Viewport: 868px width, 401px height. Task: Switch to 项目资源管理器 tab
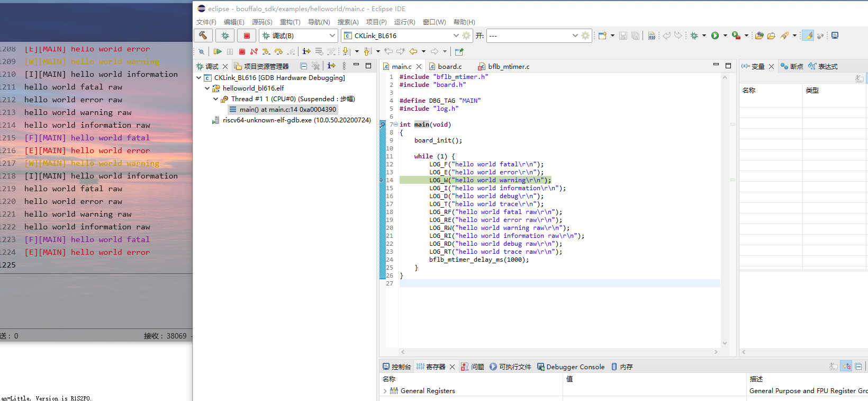261,66
